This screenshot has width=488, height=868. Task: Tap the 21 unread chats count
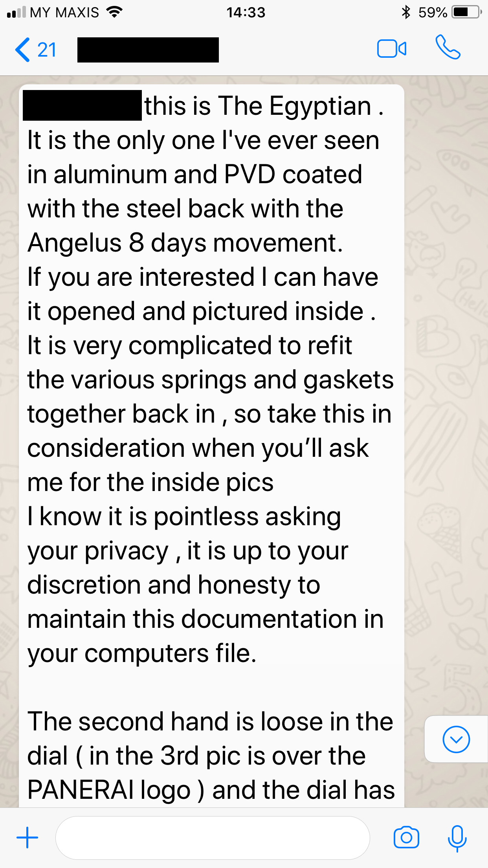47,50
